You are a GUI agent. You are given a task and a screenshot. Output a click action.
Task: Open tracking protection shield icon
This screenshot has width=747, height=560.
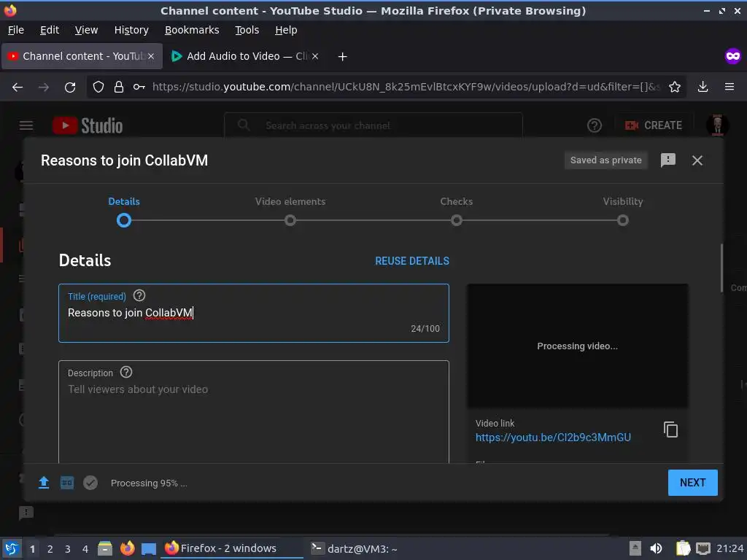coord(98,87)
